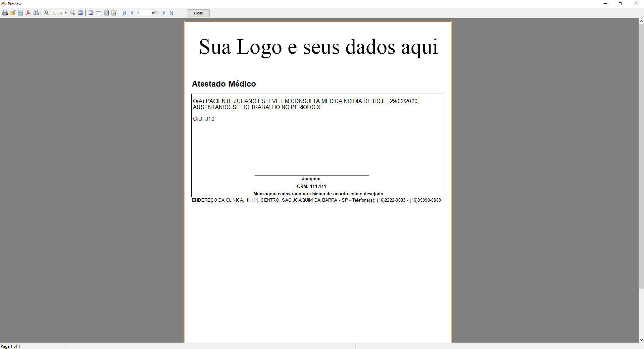
Task: Go to the next page arrow
Action: click(x=164, y=13)
